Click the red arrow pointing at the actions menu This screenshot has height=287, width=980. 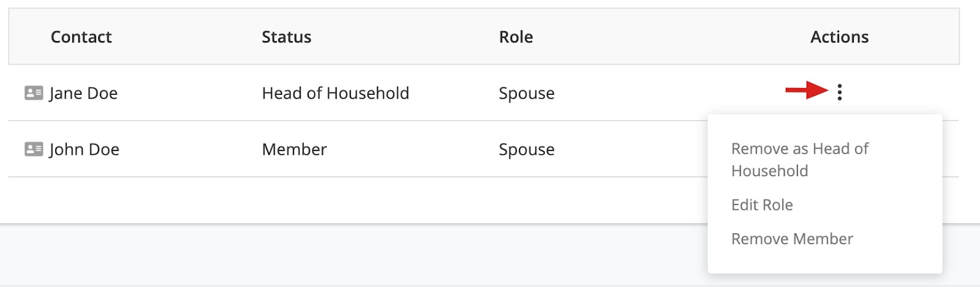807,91
